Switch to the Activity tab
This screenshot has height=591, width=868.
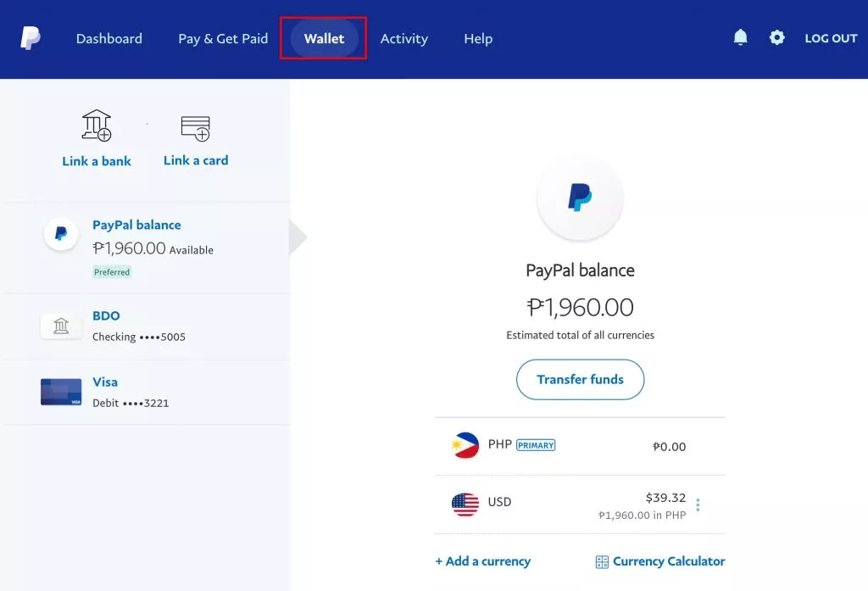click(x=403, y=38)
